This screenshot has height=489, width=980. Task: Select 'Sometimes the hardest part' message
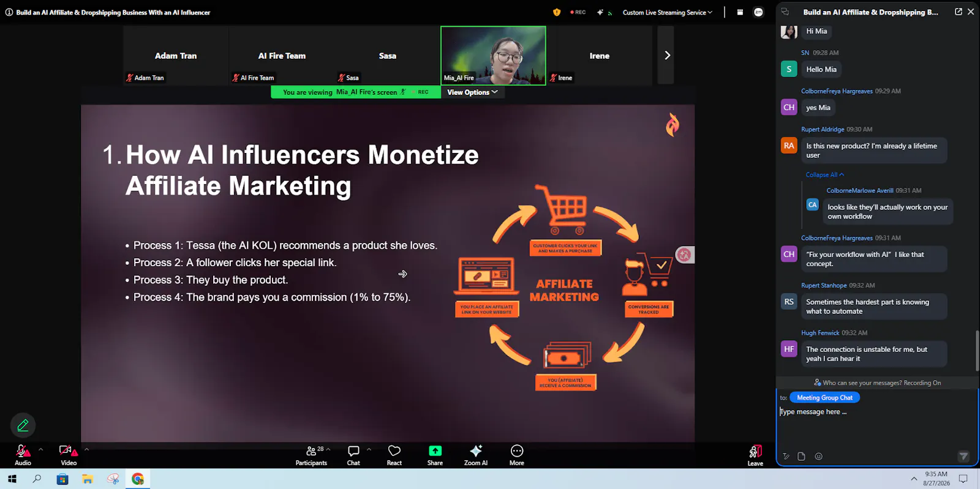874,307
